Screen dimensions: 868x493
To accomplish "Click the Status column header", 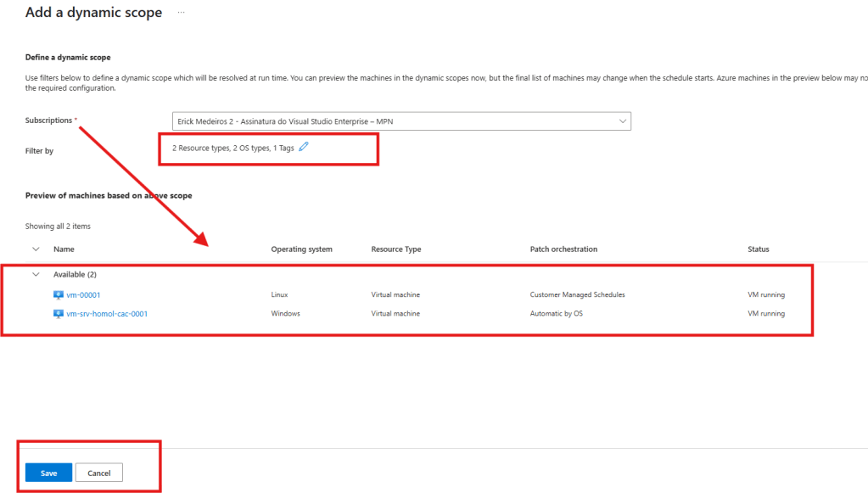I will [x=758, y=249].
